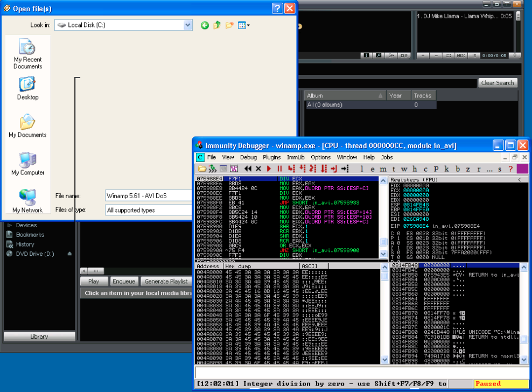
Task: Show Patches with 'p' toolbar button
Action: [x=436, y=169]
